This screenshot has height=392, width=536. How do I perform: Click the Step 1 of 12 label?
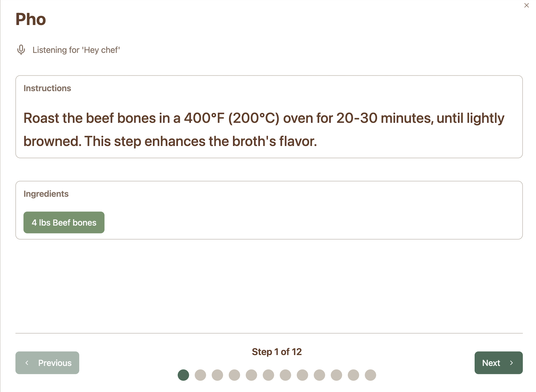(277, 352)
